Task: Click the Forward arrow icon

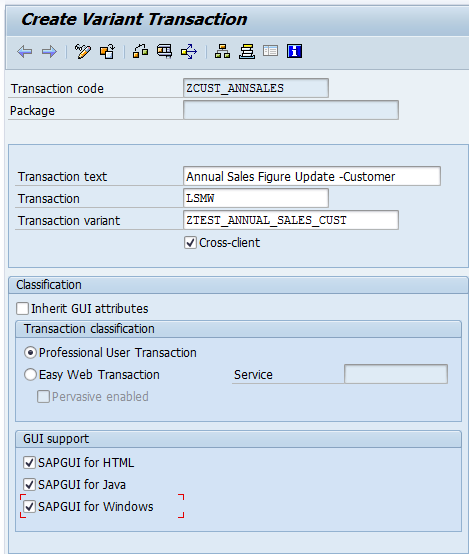Action: pos(49,52)
